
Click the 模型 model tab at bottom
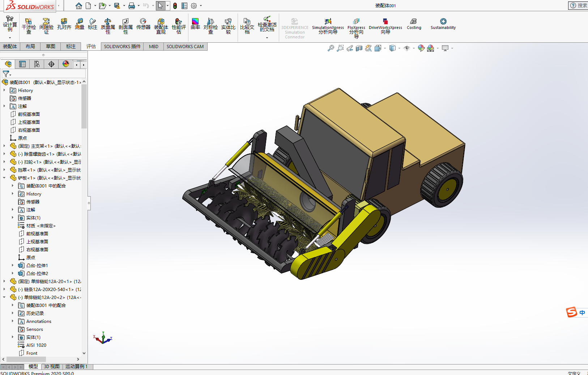point(33,367)
